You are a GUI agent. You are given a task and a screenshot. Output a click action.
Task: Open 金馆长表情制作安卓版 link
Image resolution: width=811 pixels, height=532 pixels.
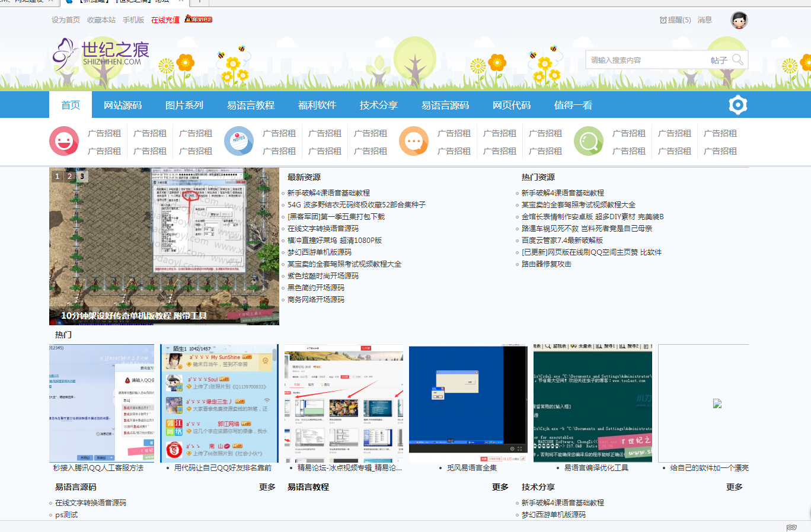pyautogui.click(x=593, y=216)
